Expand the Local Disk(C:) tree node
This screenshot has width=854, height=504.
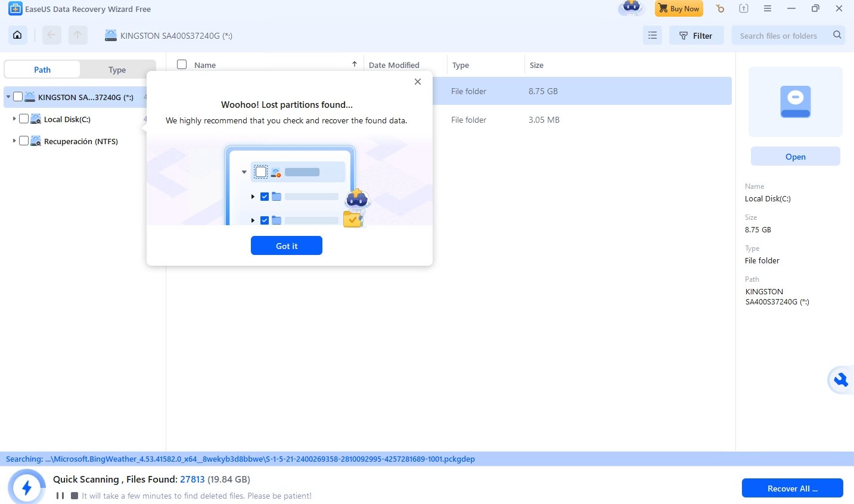pos(14,119)
